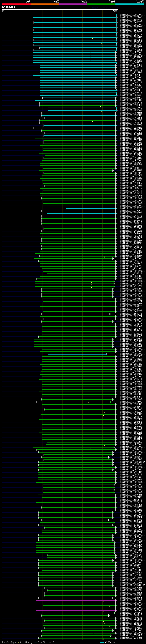Select hit label UniRef100_O93928
The width and height of the screenshot is (146, 644).
click(131, 555)
